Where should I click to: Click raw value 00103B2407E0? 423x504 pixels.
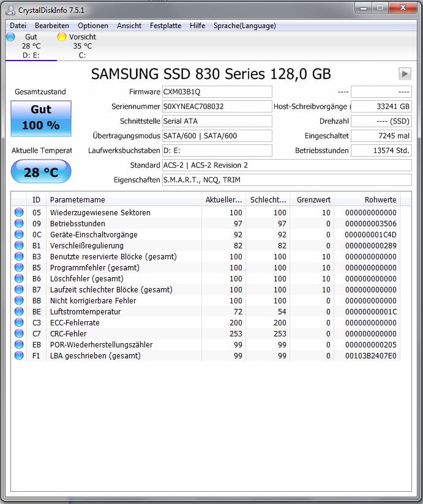pyautogui.click(x=371, y=356)
